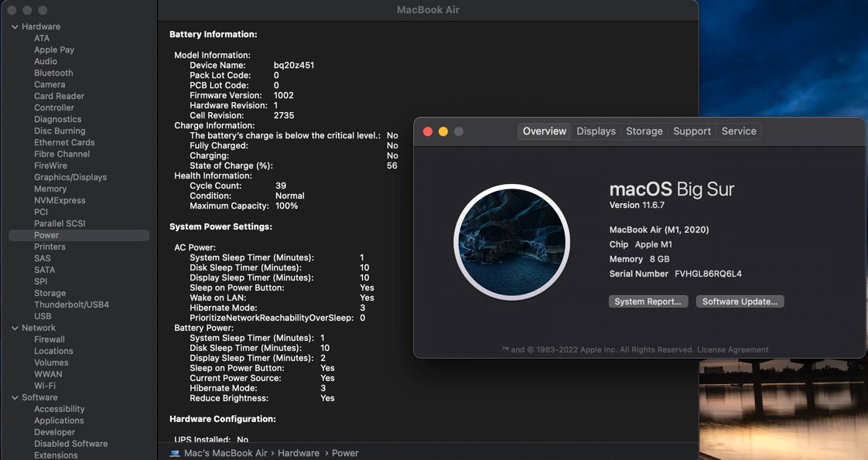This screenshot has height=460, width=868.
Task: Switch to the Displays tab
Action: (596, 131)
